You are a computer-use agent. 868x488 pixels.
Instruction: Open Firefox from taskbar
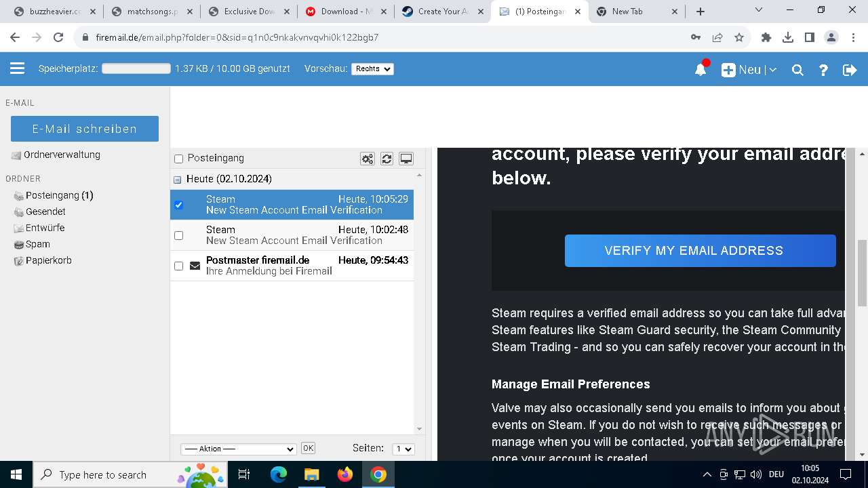(345, 474)
